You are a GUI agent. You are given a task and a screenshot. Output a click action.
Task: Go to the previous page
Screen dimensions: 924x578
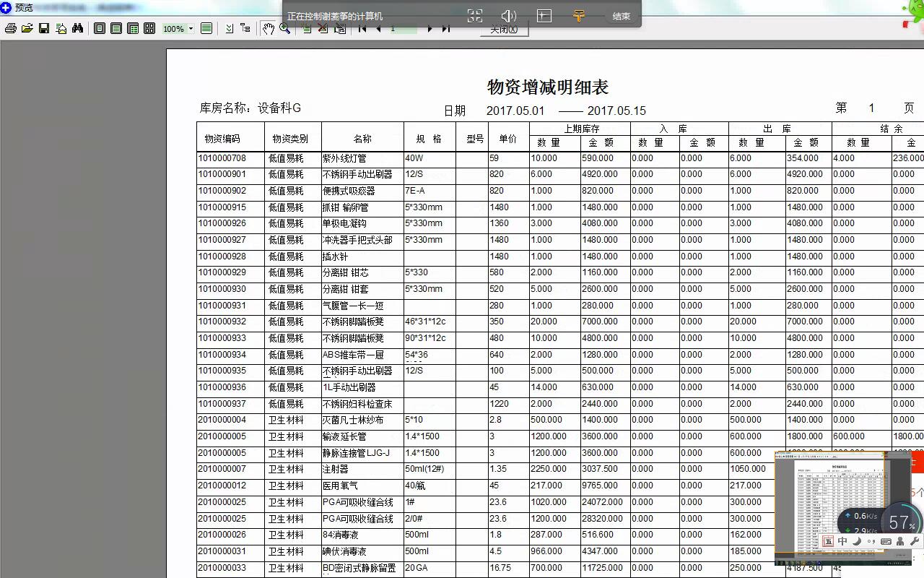click(378, 28)
